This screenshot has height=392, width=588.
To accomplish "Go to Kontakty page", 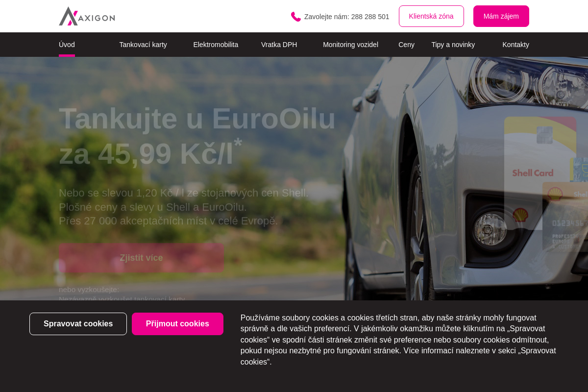I will (x=515, y=45).
